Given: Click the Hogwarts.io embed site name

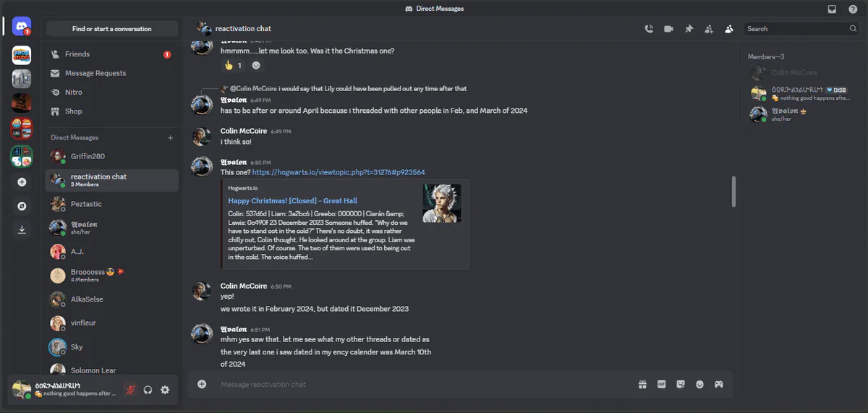Looking at the screenshot, I should click(242, 188).
